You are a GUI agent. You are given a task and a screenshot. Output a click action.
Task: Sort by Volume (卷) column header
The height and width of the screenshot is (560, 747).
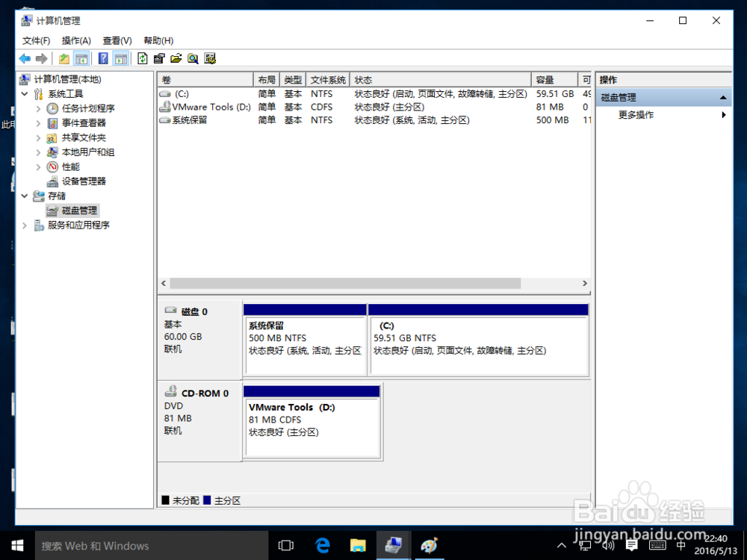(206, 80)
